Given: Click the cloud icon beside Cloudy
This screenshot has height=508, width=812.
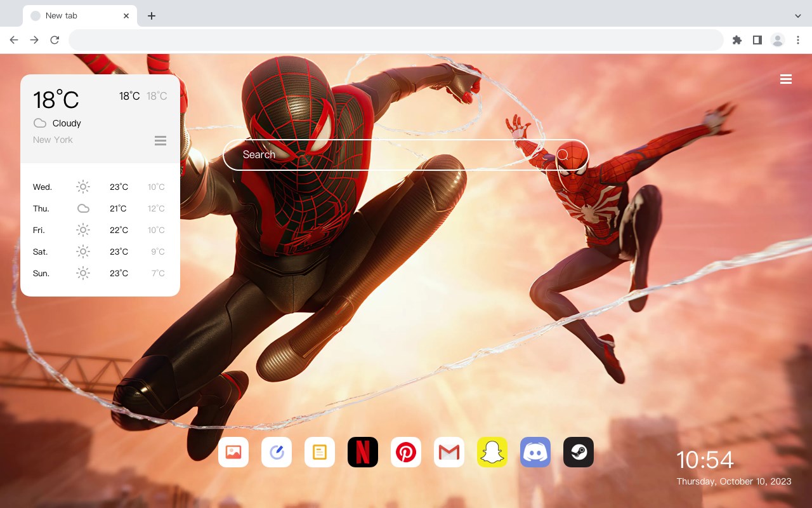Looking at the screenshot, I should coord(40,123).
